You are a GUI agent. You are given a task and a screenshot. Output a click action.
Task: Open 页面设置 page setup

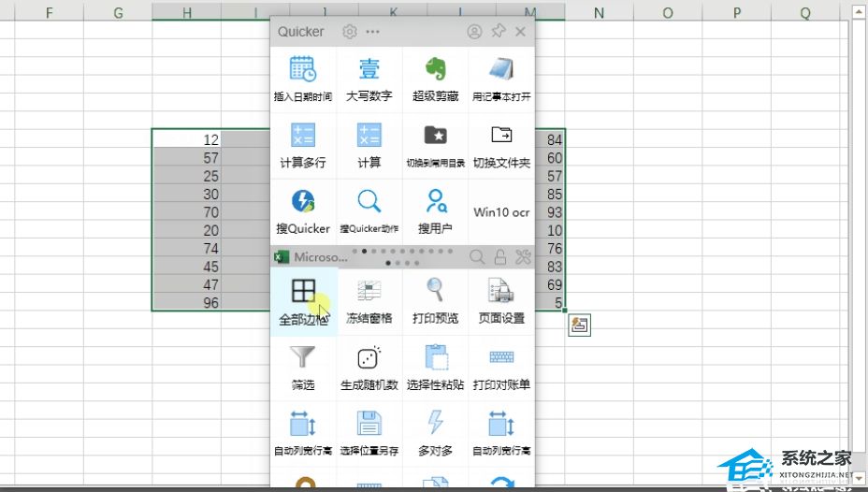501,301
